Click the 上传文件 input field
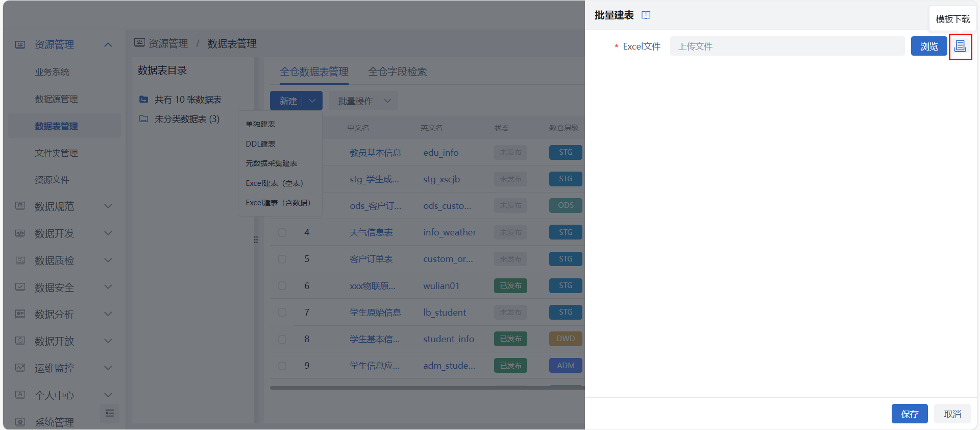The width and height of the screenshot is (980, 430). 787,46
